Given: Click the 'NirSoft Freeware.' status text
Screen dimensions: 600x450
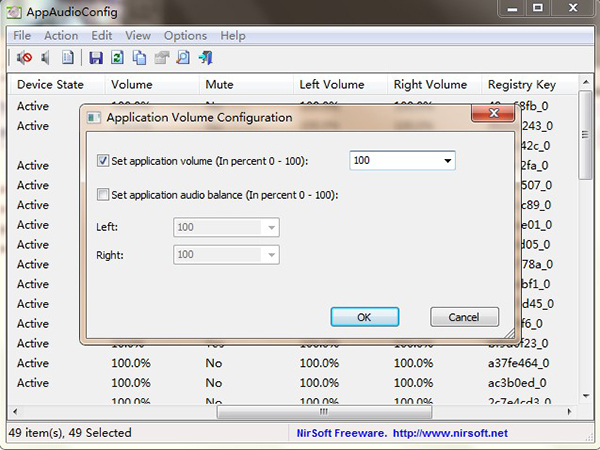Looking at the screenshot, I should (x=342, y=433).
